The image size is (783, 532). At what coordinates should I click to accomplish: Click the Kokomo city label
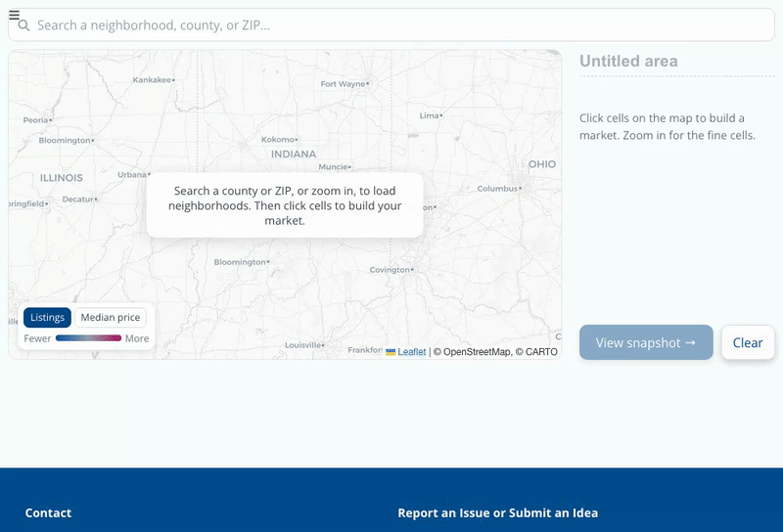click(278, 139)
